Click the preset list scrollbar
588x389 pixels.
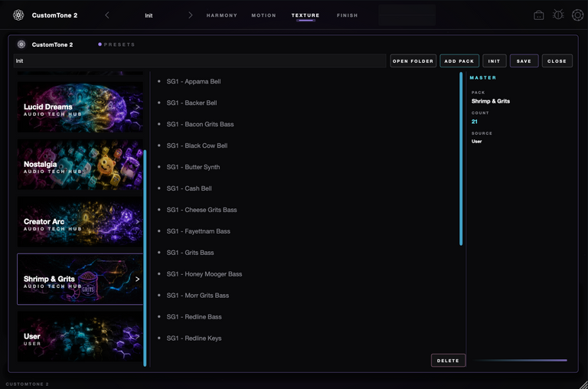(x=461, y=159)
